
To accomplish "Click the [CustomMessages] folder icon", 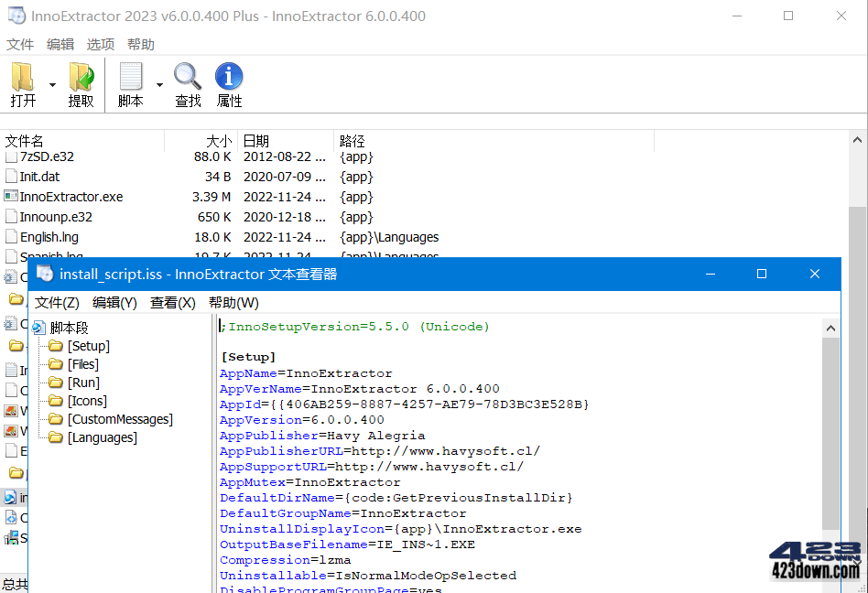I will coord(55,419).
